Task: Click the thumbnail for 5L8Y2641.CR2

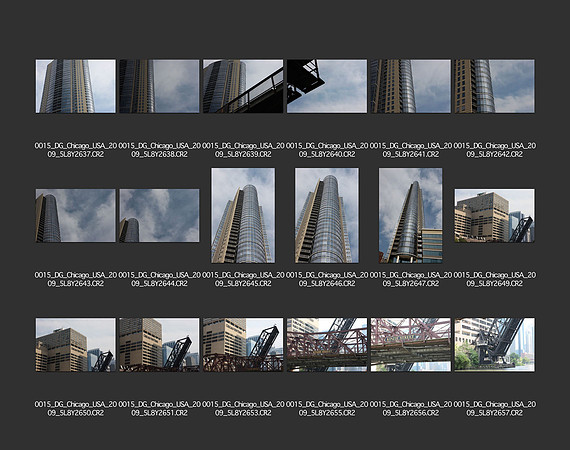Action: (411, 86)
